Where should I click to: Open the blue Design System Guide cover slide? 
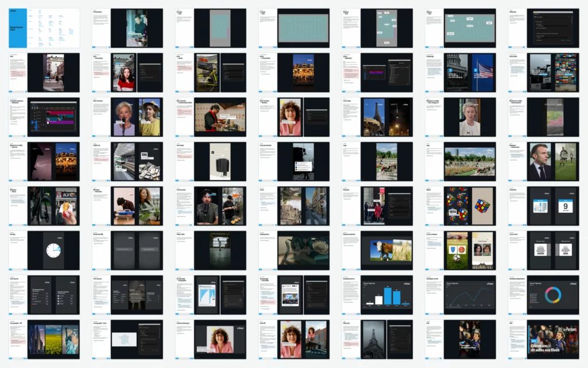point(44,28)
